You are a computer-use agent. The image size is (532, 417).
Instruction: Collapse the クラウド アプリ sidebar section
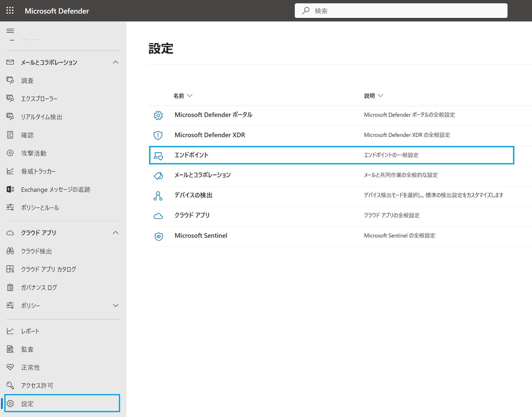point(116,233)
